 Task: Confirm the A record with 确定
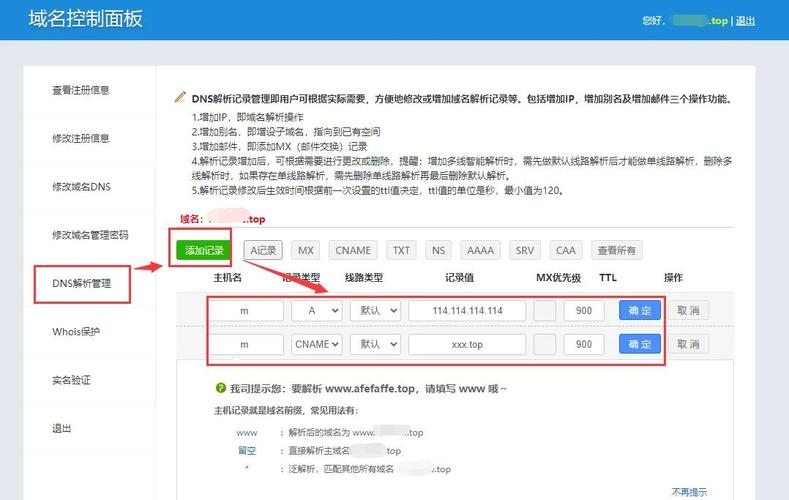click(640, 311)
